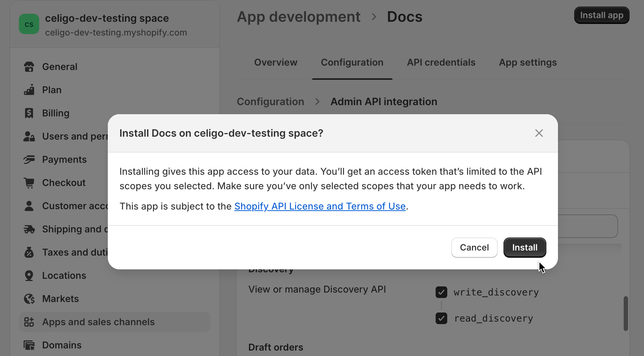This screenshot has width=644, height=356.
Task: Click the Locations pin icon
Action: [29, 276]
